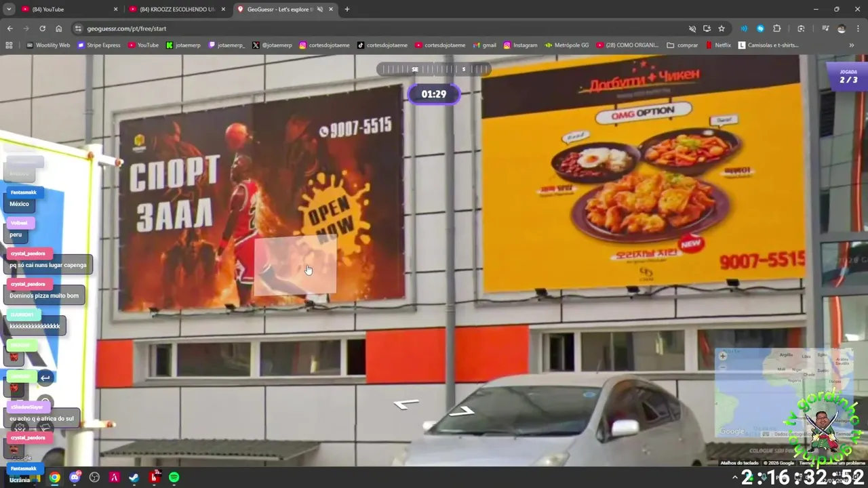The height and width of the screenshot is (488, 868).
Task: Open the comprar bookmarks folder
Action: 682,45
